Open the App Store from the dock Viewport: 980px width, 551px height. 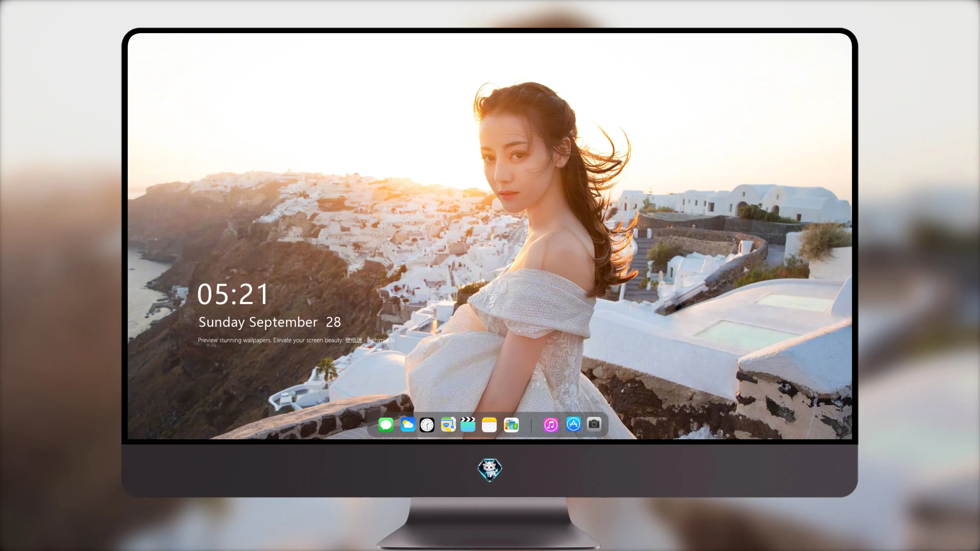[x=573, y=424]
